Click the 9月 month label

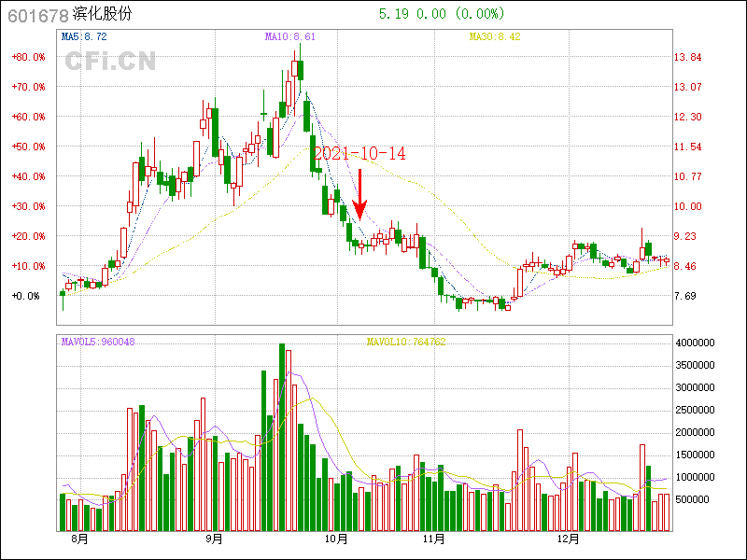214,539
